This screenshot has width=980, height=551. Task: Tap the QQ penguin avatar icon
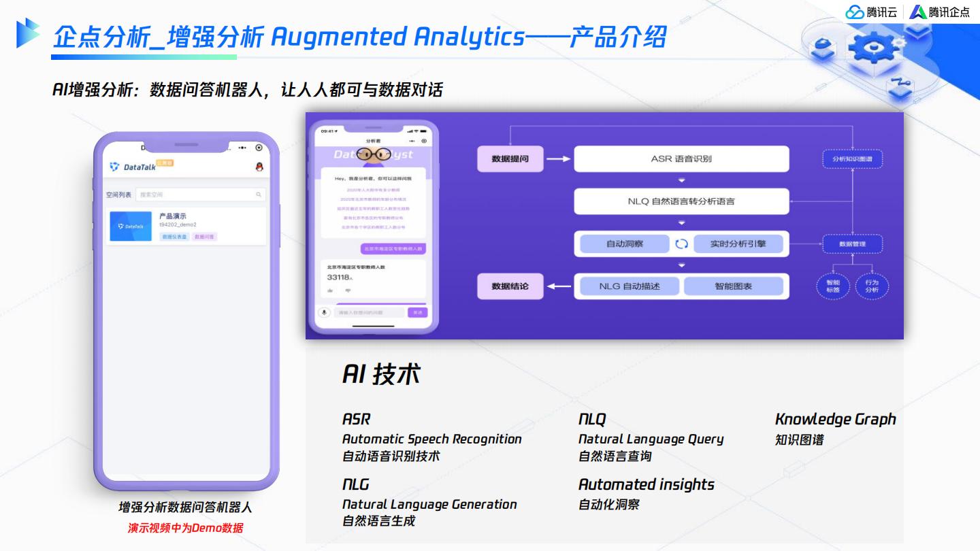[259, 167]
